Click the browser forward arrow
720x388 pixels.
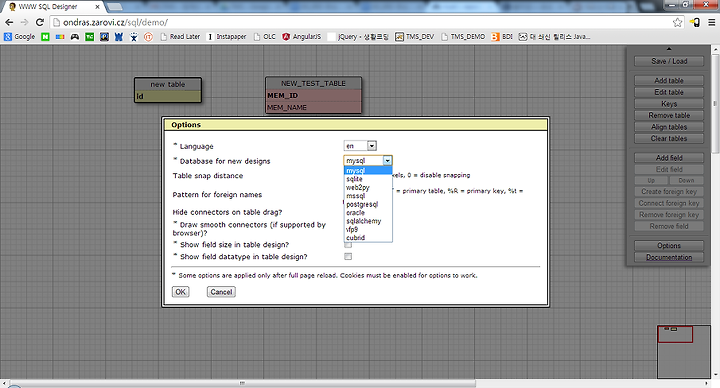click(24, 22)
